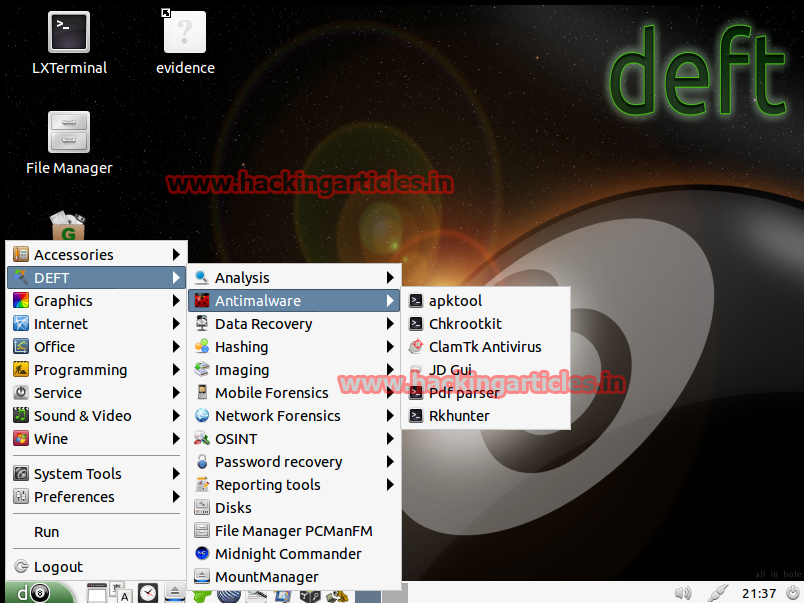Open the Internet menu category
This screenshot has height=603, width=804.
coord(96,324)
